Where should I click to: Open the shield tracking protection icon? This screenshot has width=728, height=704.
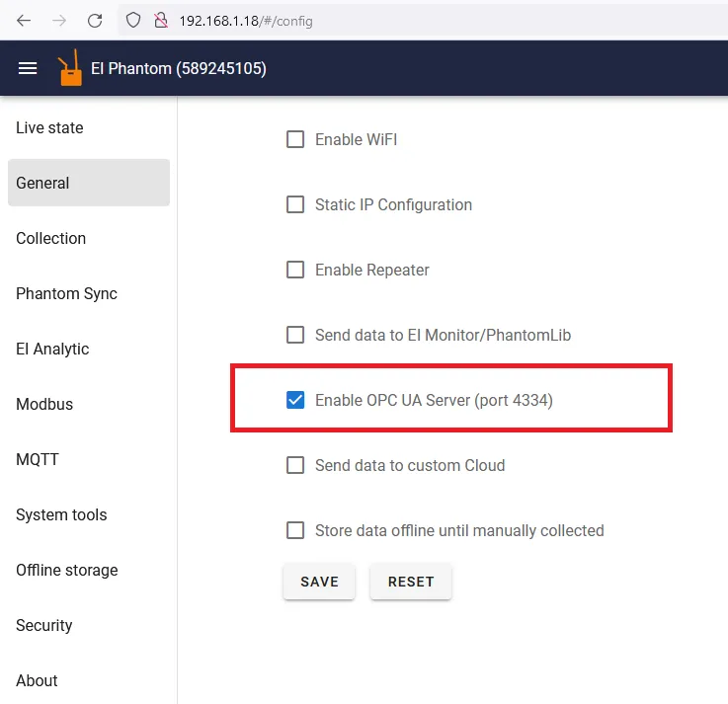(133, 20)
